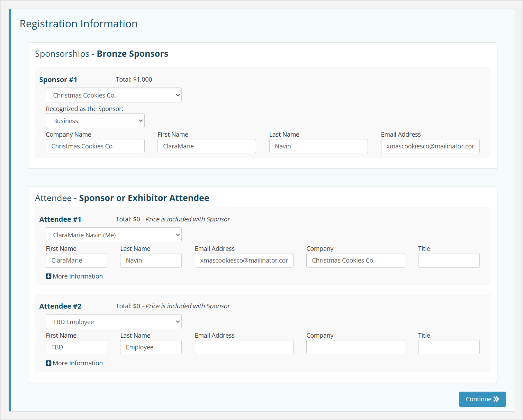This screenshot has height=420, width=523.
Task: Click the Sponsor or Exhibitor Attendee heading
Action: (x=144, y=198)
